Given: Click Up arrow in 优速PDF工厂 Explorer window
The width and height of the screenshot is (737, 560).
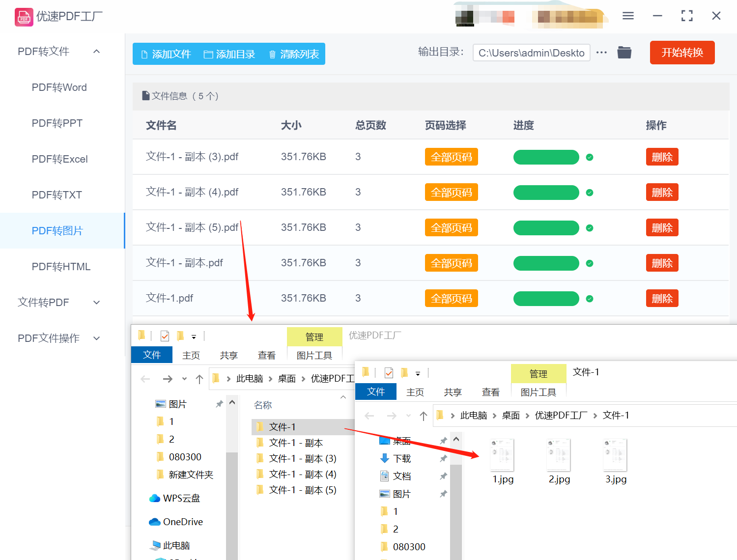Looking at the screenshot, I should point(199,379).
